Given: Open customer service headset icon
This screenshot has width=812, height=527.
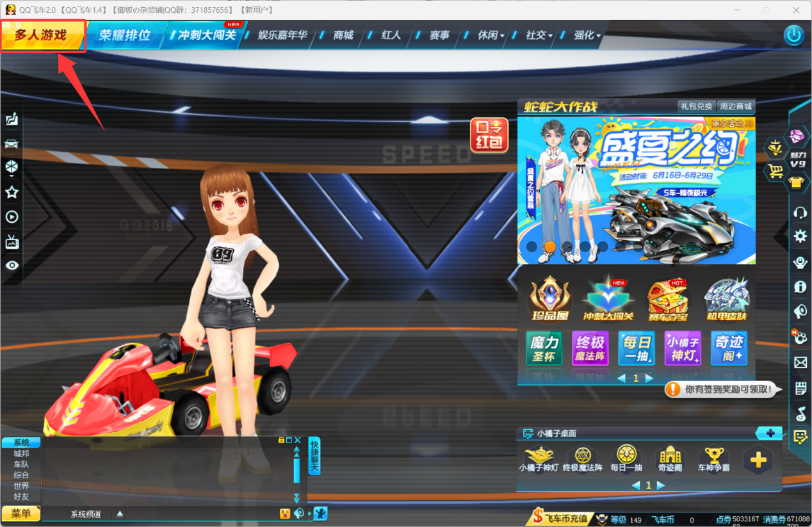Looking at the screenshot, I should (800, 212).
